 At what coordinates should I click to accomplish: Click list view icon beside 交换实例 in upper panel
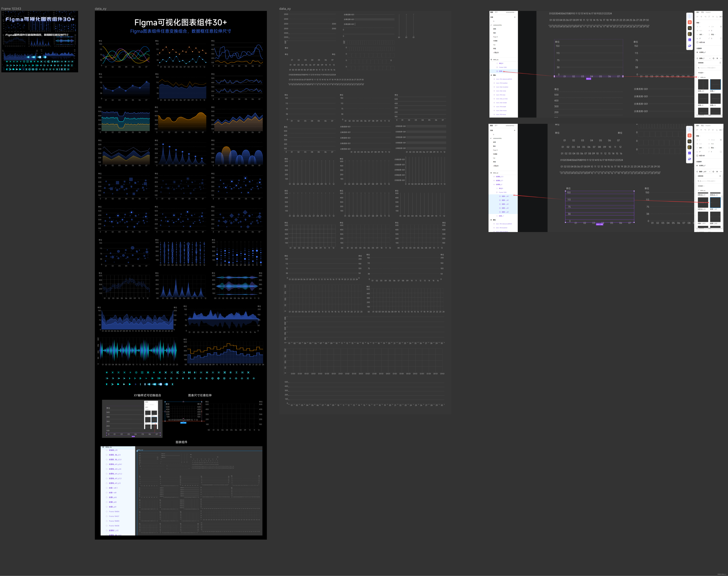(720, 63)
